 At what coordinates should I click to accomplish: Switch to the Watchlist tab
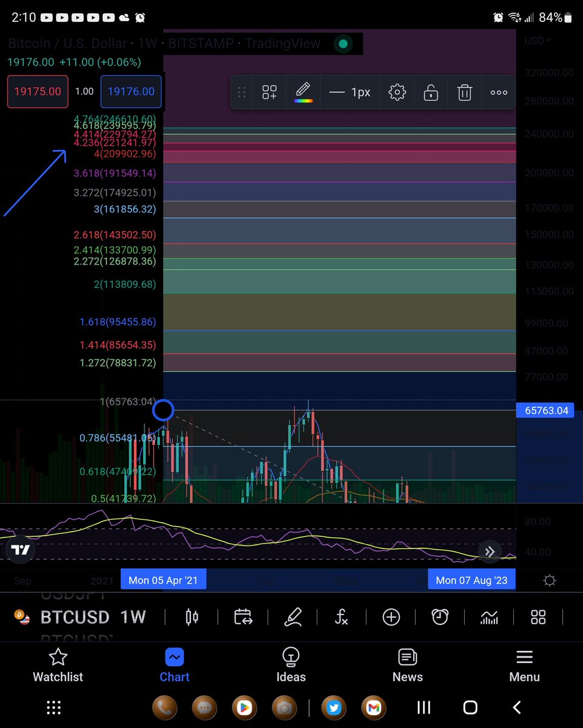58,666
